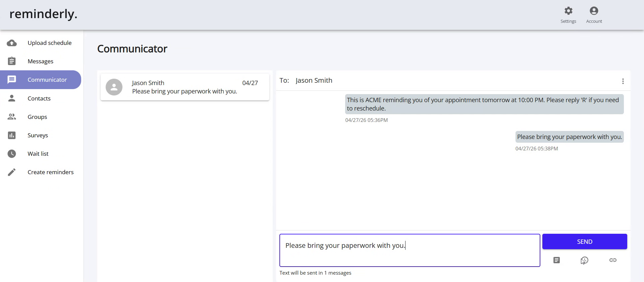Click Jason Smith's avatar in conversation list
This screenshot has height=282, width=644.
pyautogui.click(x=114, y=87)
